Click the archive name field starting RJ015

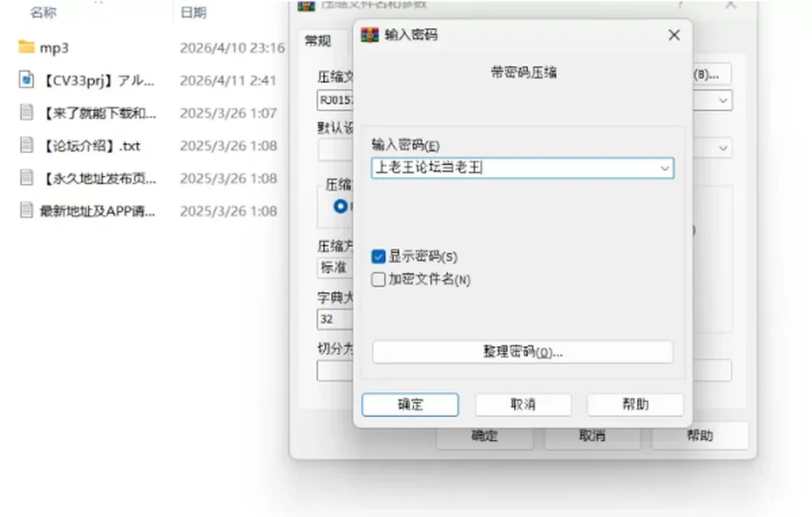point(335,101)
